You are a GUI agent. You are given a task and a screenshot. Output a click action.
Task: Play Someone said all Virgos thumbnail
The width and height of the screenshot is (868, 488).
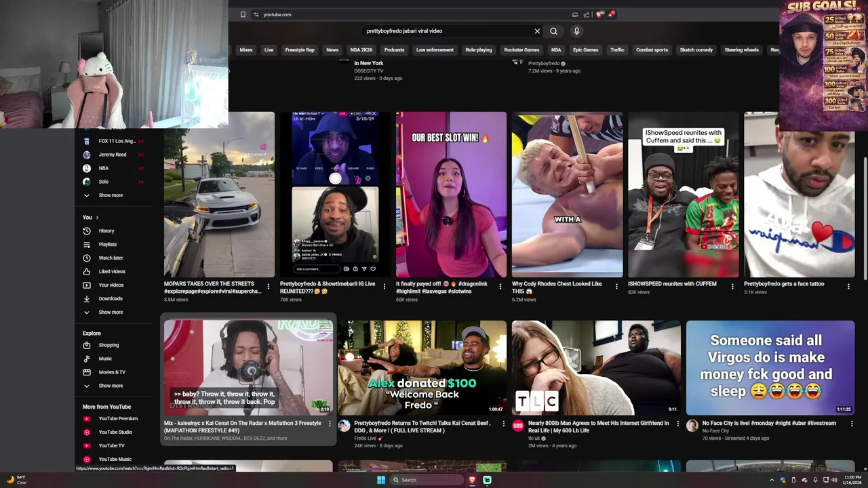pos(770,367)
